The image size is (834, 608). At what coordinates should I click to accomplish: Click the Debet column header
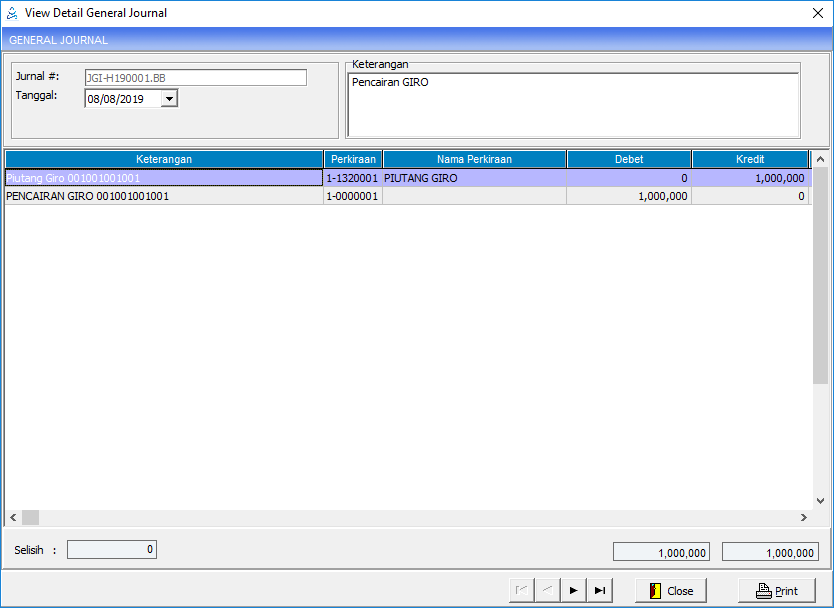pos(628,159)
